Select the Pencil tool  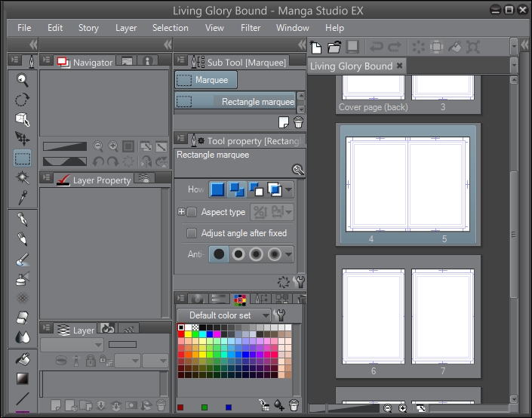23,239
